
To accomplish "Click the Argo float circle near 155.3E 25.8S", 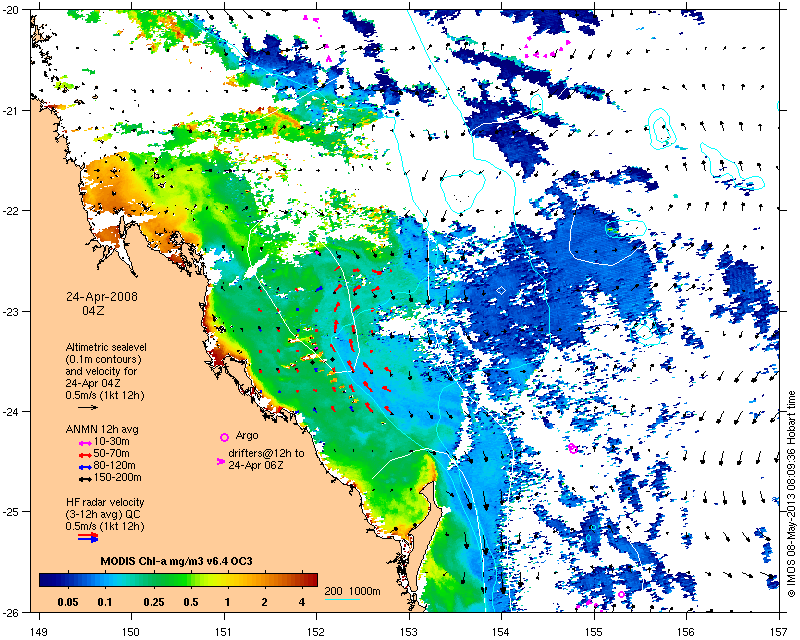I will pyautogui.click(x=621, y=595).
